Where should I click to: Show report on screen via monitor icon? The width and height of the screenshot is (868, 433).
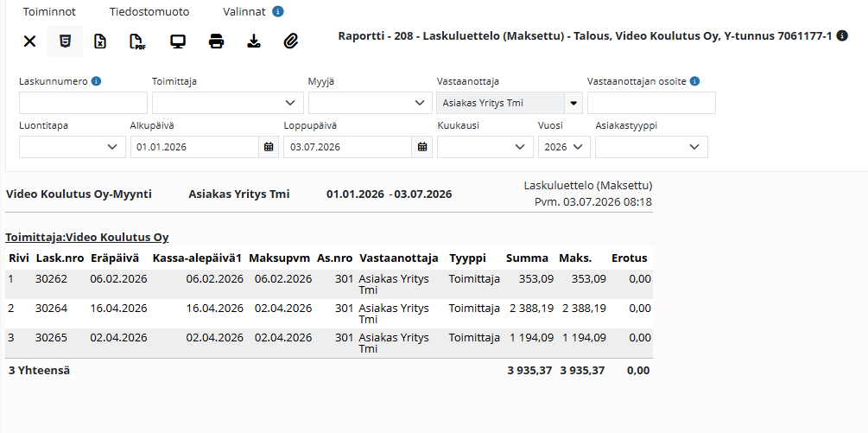click(x=178, y=41)
